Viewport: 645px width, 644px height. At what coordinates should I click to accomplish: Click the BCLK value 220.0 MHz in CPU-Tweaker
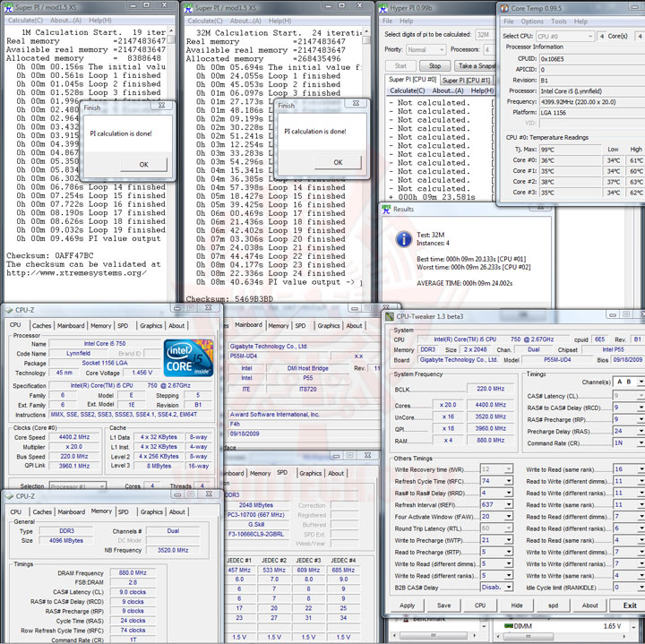point(490,389)
